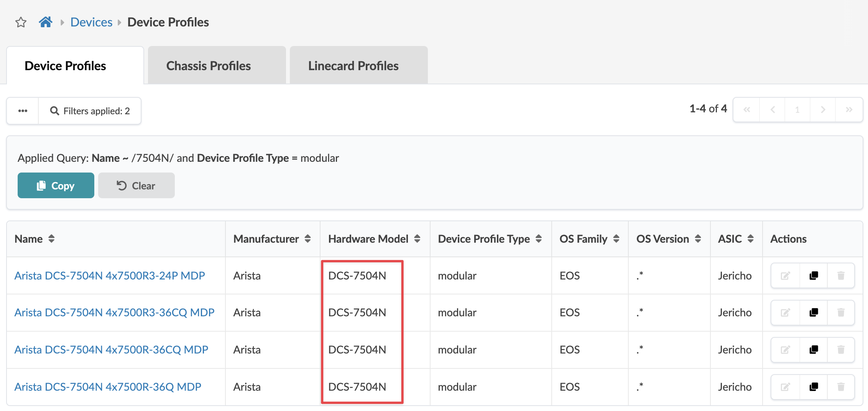The width and height of the screenshot is (868, 411).
Task: Sort table by Hardware Model column
Action: click(x=417, y=239)
